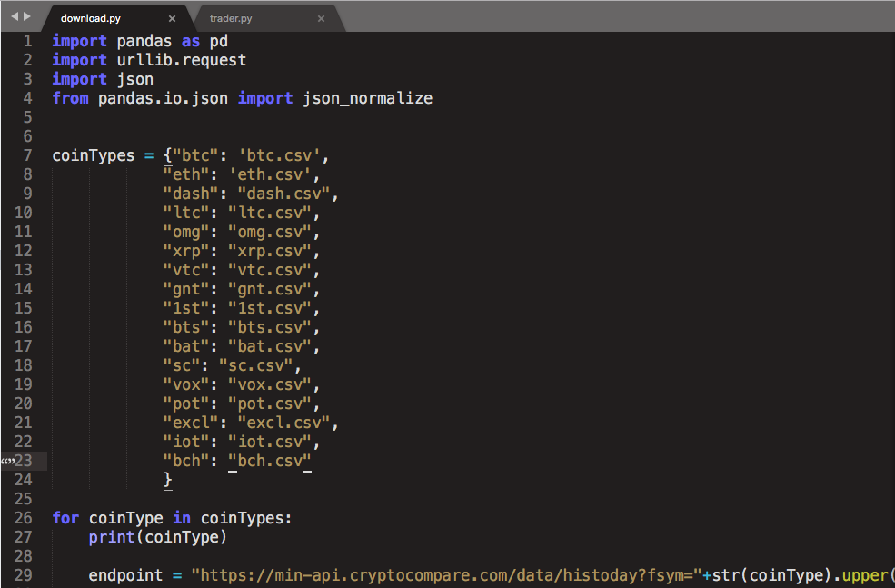Click the 'from' keyword on line 4
The width and height of the screenshot is (895, 588).
point(70,98)
